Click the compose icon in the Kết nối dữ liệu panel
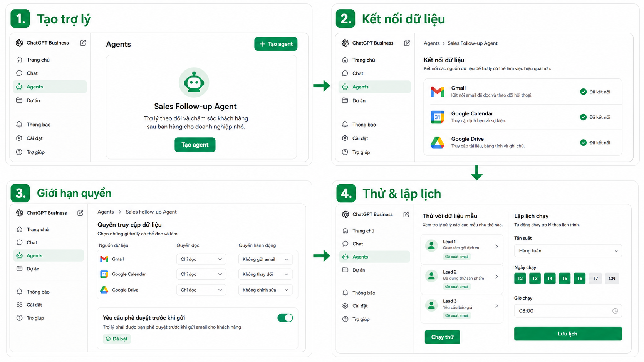The width and height of the screenshot is (644, 362). tap(407, 43)
